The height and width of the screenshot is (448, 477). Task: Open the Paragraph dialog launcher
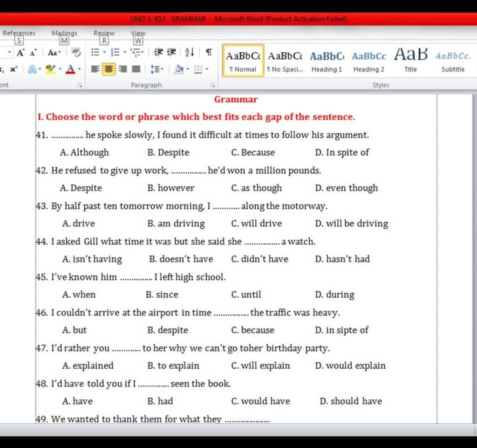(212, 85)
